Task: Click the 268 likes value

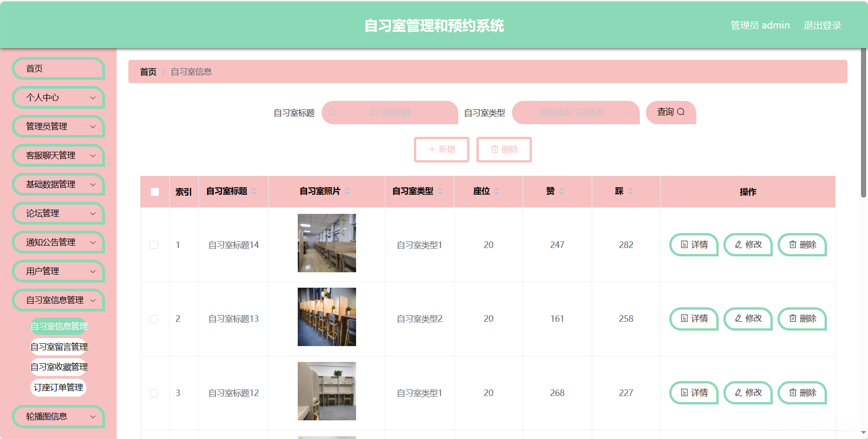Action: pos(557,393)
